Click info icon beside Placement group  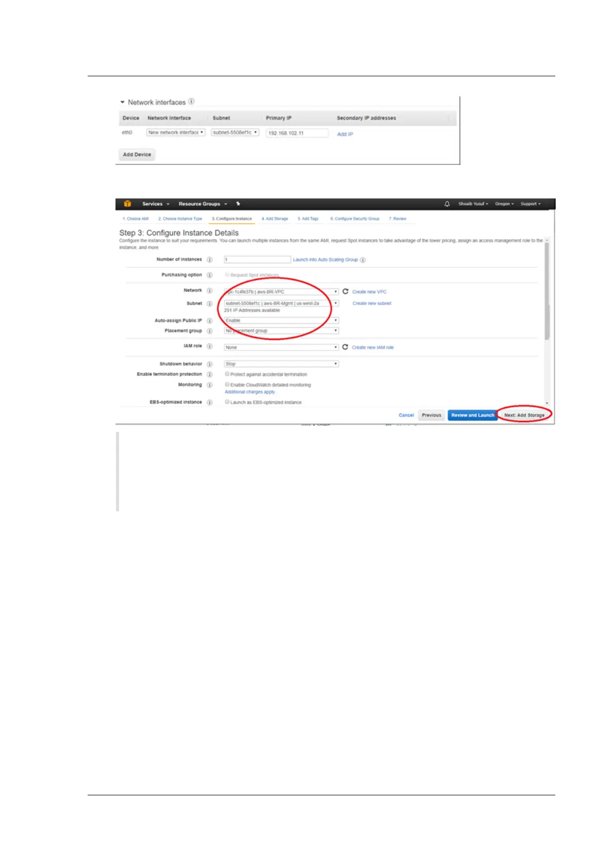tap(210, 331)
